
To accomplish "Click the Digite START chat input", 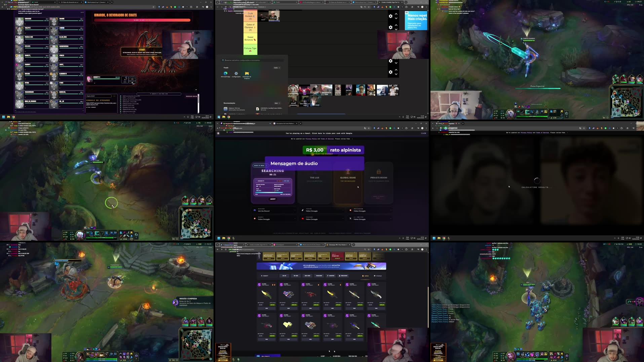I will coord(99,96).
